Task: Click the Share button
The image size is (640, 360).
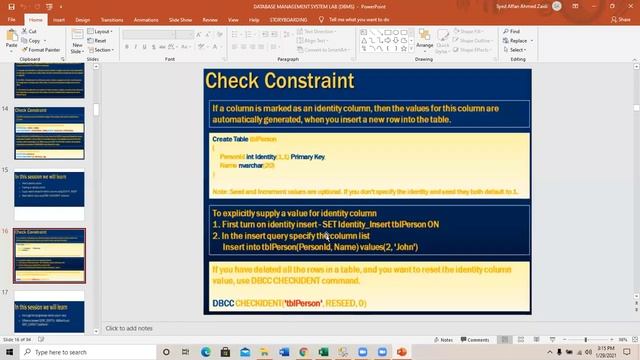Action: point(621,20)
